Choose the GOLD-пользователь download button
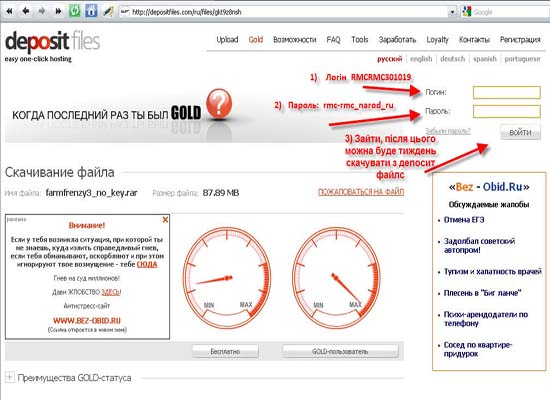Image resolution: width=550 pixels, height=400 pixels. pos(340,351)
